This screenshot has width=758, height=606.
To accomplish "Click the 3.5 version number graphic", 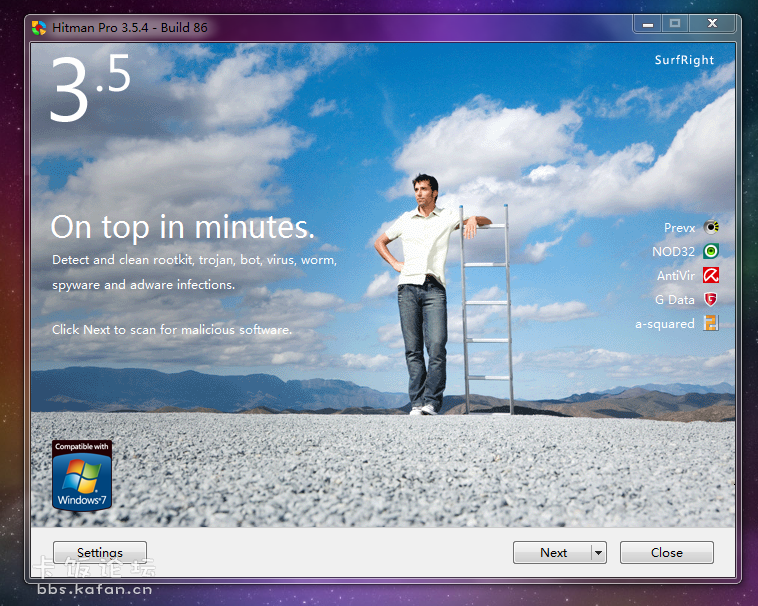I will click(90, 87).
